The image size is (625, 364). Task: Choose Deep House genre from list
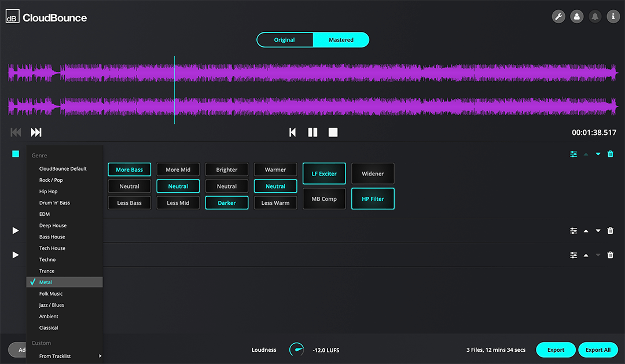pyautogui.click(x=53, y=226)
